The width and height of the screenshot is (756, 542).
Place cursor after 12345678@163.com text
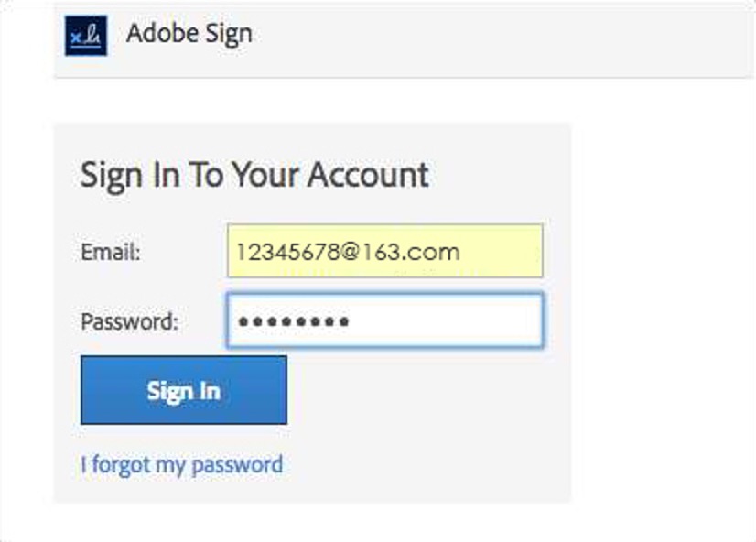pos(463,252)
